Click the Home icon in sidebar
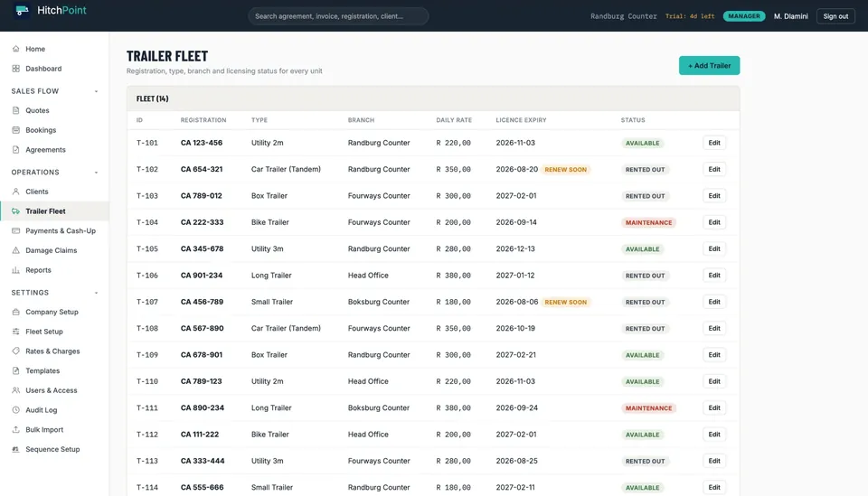The height and width of the screenshot is (496, 868). click(x=15, y=49)
